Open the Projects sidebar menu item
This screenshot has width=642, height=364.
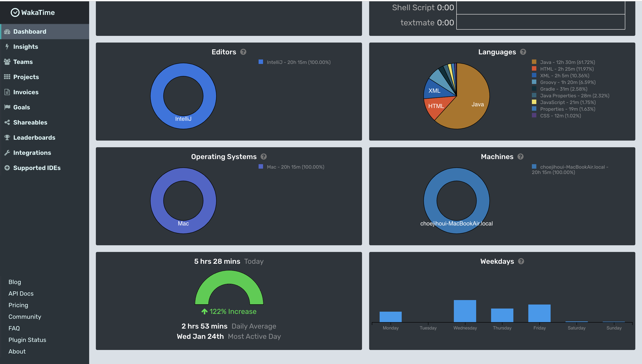pos(26,77)
